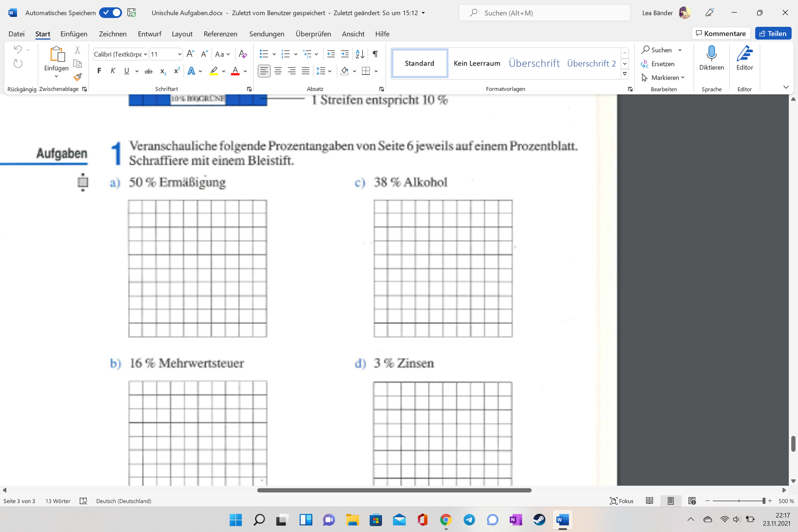Decrease indent icon
The height and width of the screenshot is (532, 798).
pyautogui.click(x=331, y=54)
